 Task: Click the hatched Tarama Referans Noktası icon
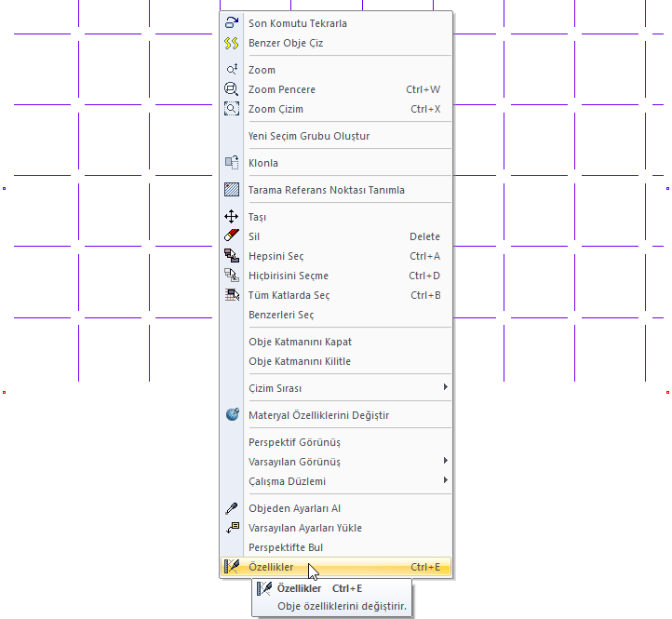(x=232, y=190)
